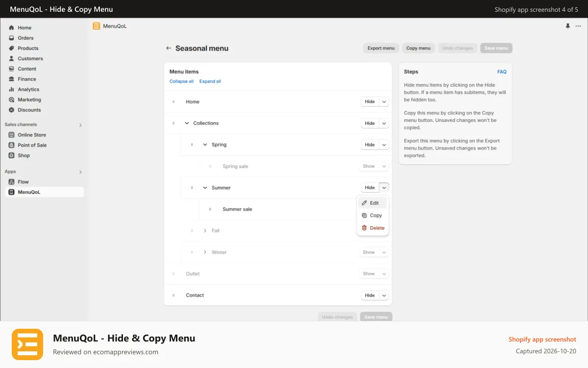Open the Customers section icon
The width and height of the screenshot is (588, 368).
point(11,59)
